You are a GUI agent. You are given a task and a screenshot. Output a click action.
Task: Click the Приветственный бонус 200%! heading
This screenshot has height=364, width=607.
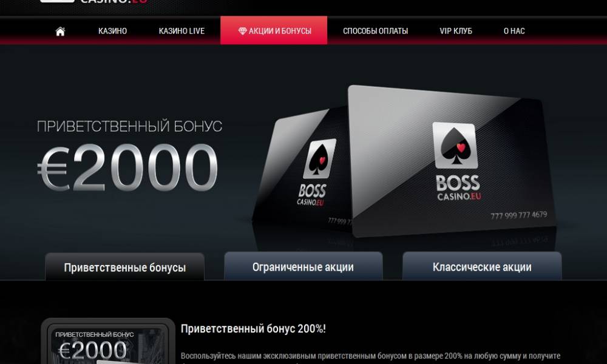[253, 329]
